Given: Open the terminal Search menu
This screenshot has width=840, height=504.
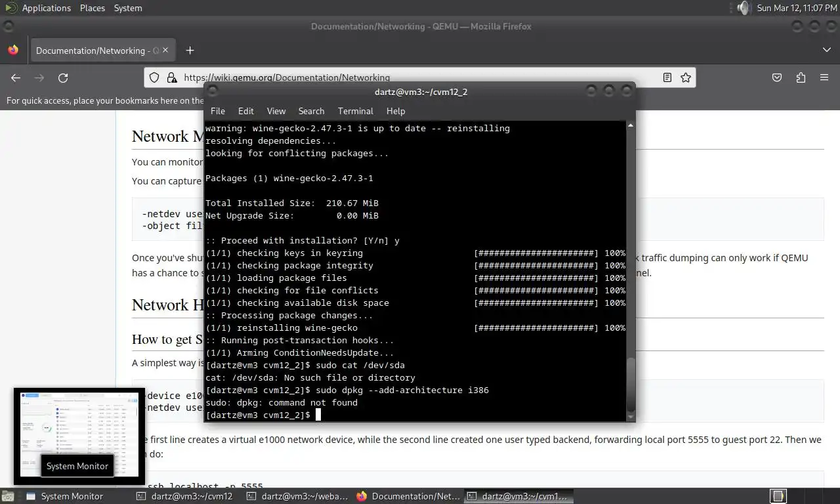Looking at the screenshot, I should [x=311, y=111].
